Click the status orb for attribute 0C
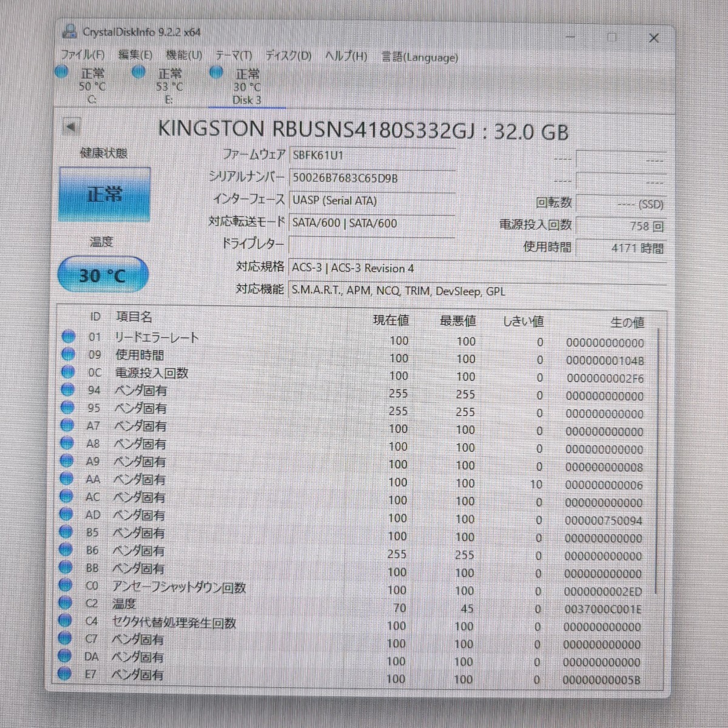The height and width of the screenshot is (728, 728). coord(68,372)
